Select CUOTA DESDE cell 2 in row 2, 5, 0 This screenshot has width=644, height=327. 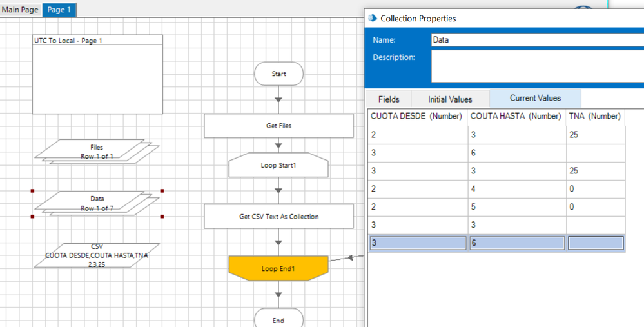[x=418, y=207]
